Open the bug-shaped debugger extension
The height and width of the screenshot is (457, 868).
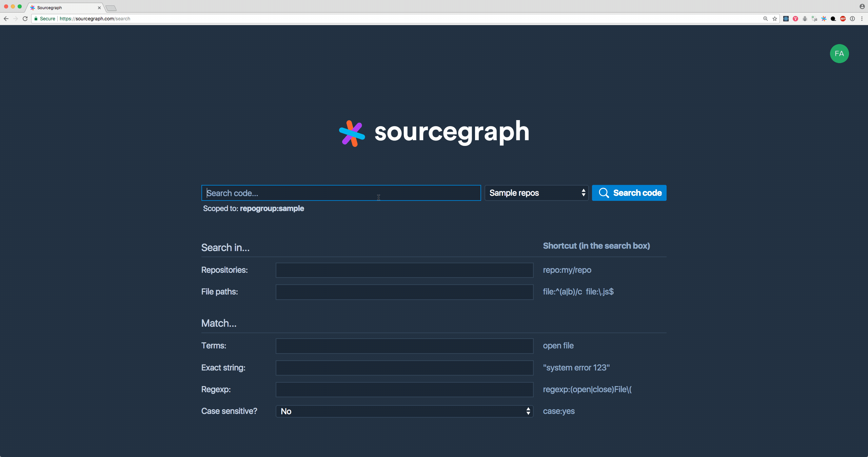(805, 19)
